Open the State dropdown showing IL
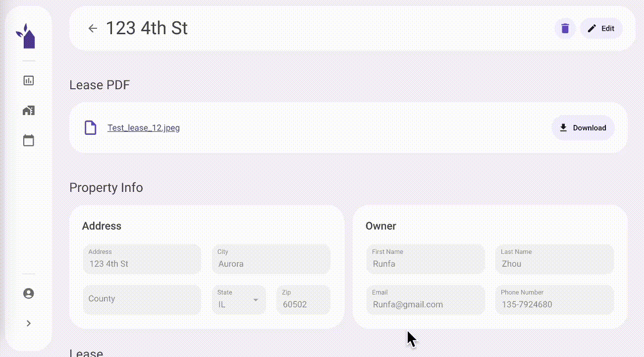The height and width of the screenshot is (357, 644). tap(239, 299)
